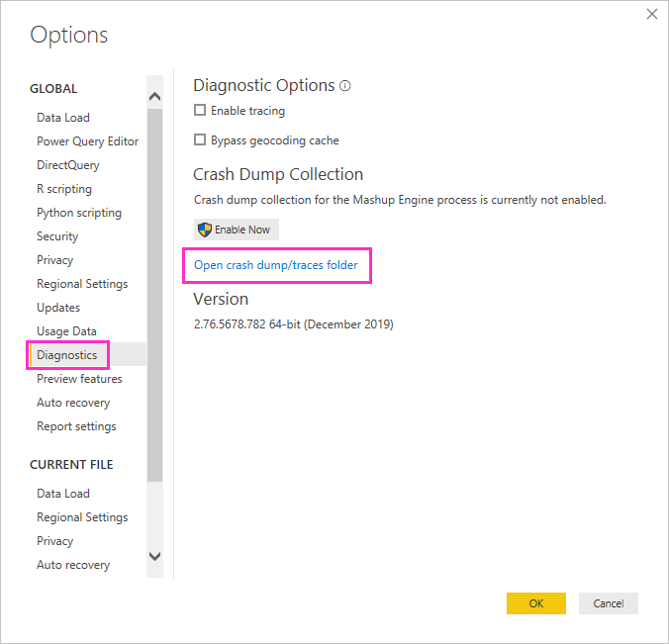Click Enable Now shield button

[x=237, y=230]
